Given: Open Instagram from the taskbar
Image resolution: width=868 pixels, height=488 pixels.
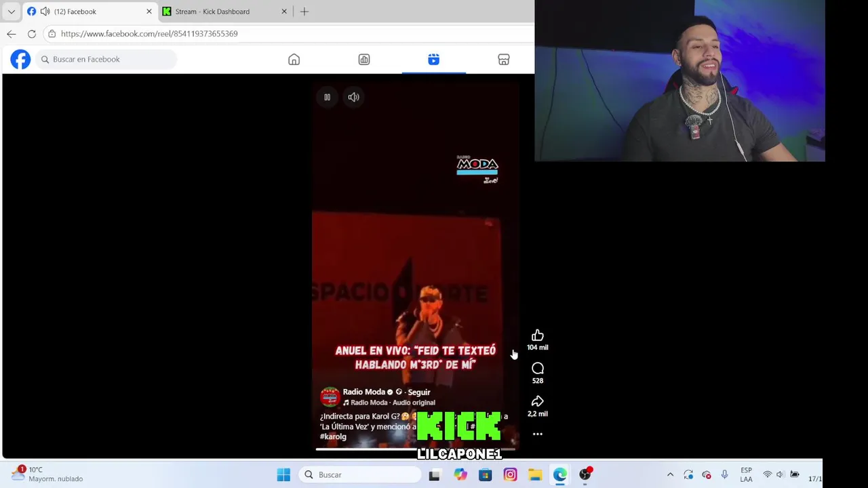Looking at the screenshot, I should tap(510, 475).
